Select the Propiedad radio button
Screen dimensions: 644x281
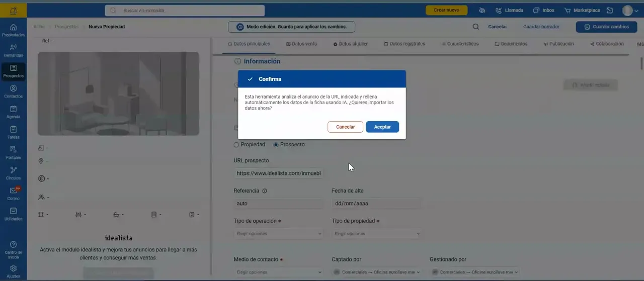[x=236, y=145]
